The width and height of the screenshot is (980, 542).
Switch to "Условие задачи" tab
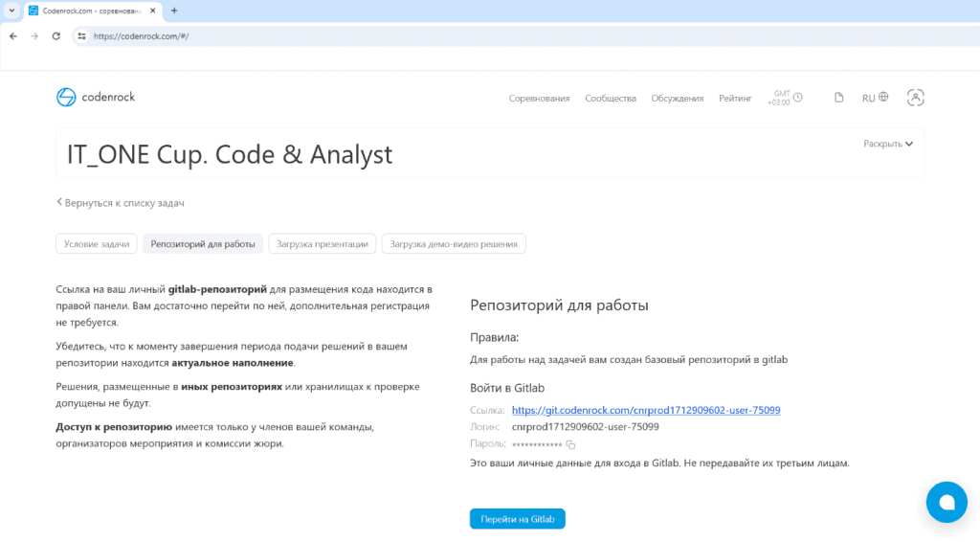point(97,244)
